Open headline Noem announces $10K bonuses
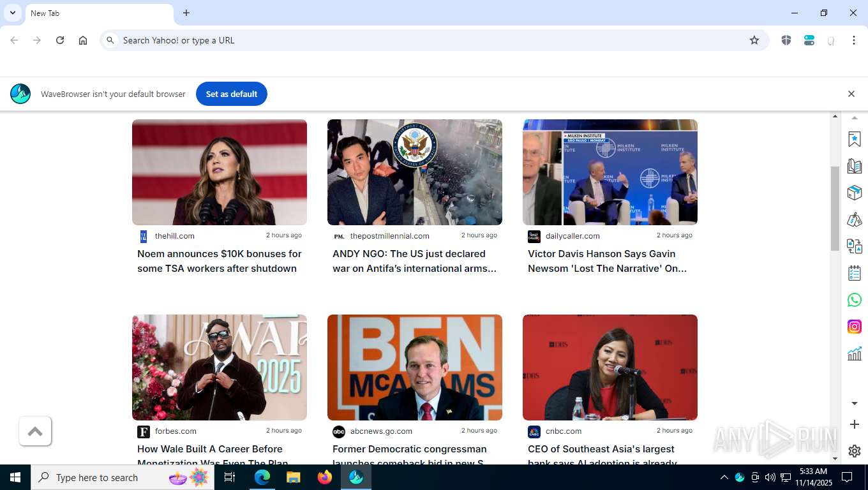This screenshot has width=868, height=490. (x=220, y=261)
